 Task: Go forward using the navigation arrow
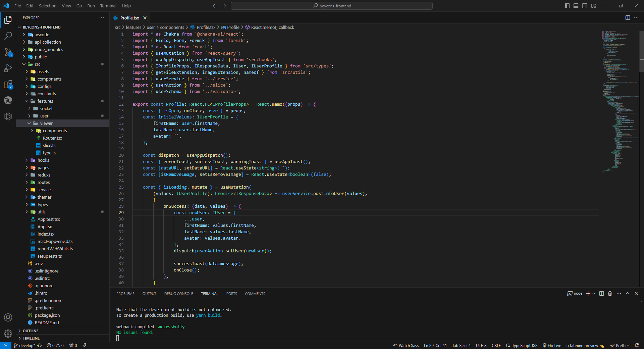(224, 6)
